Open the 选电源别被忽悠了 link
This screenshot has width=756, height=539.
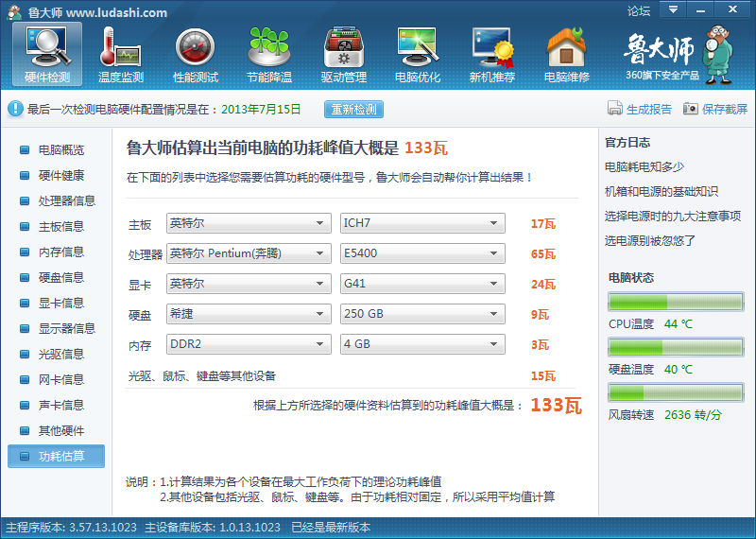coord(650,241)
